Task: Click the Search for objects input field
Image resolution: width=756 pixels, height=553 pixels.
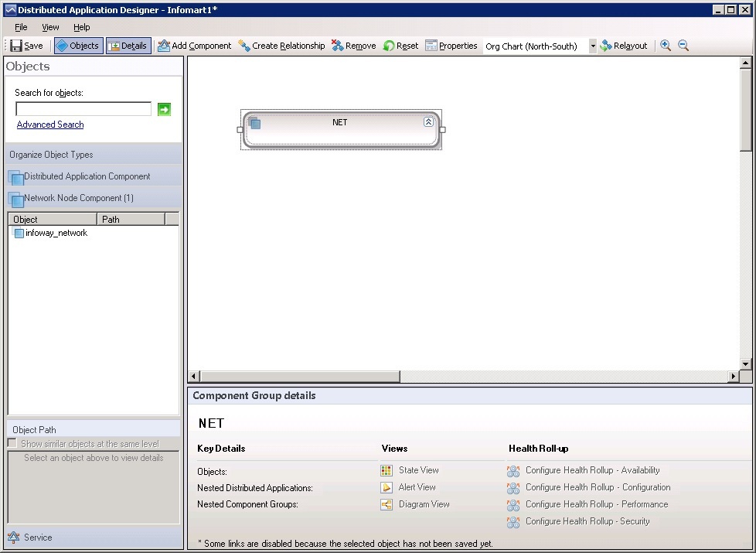Action: pos(83,108)
